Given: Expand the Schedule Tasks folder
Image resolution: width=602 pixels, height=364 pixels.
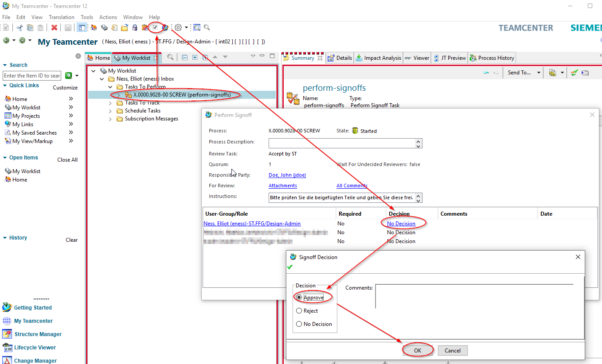Looking at the screenshot, I should (110, 111).
